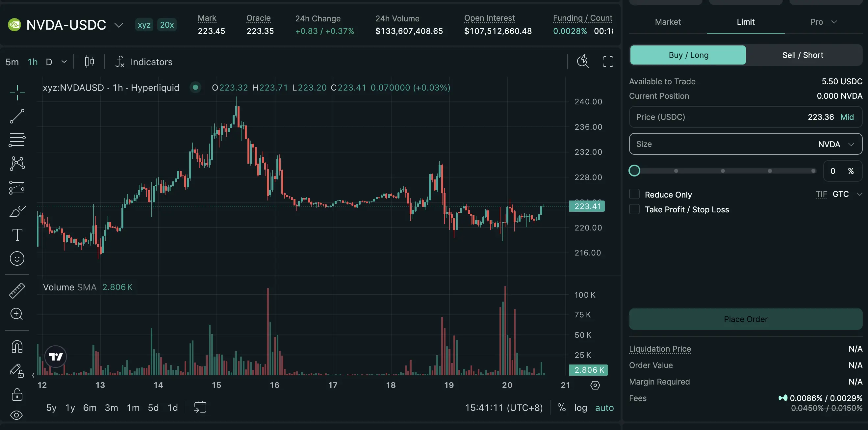
Task: Click the size percentage input box
Action: point(842,171)
